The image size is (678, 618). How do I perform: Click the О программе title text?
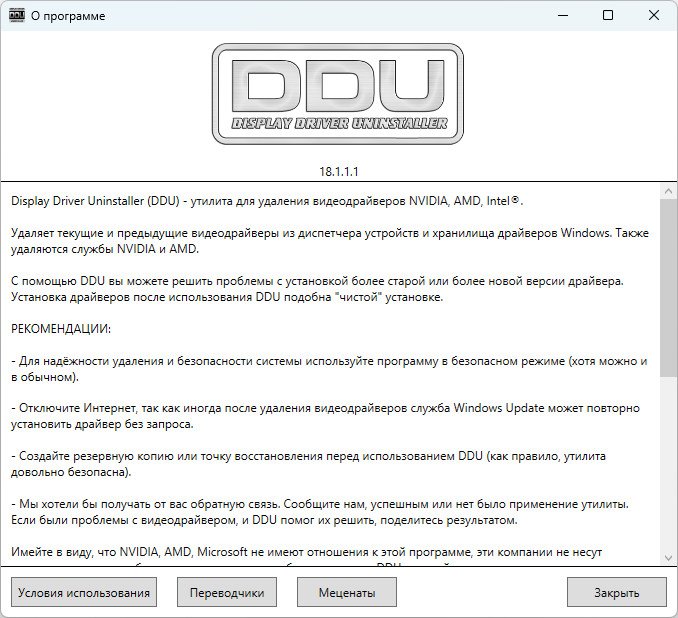68,16
